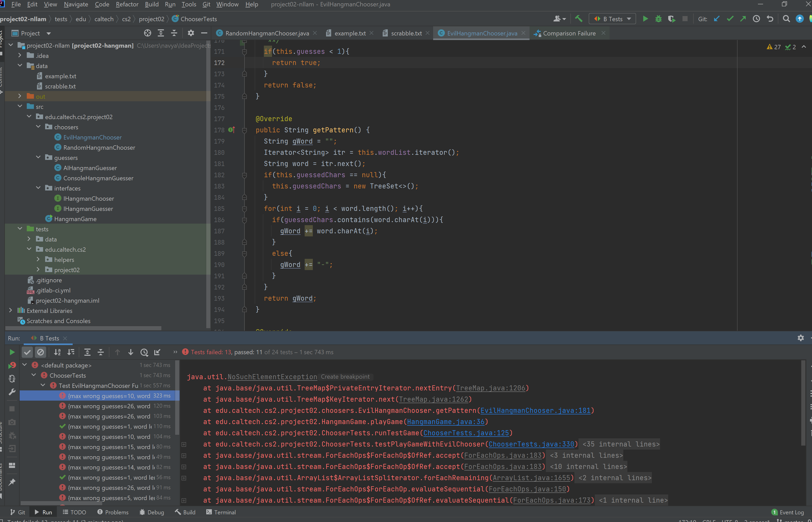Screen dimensions: 812x522
Task: Click Git update project arrow icon
Action: 716,19
